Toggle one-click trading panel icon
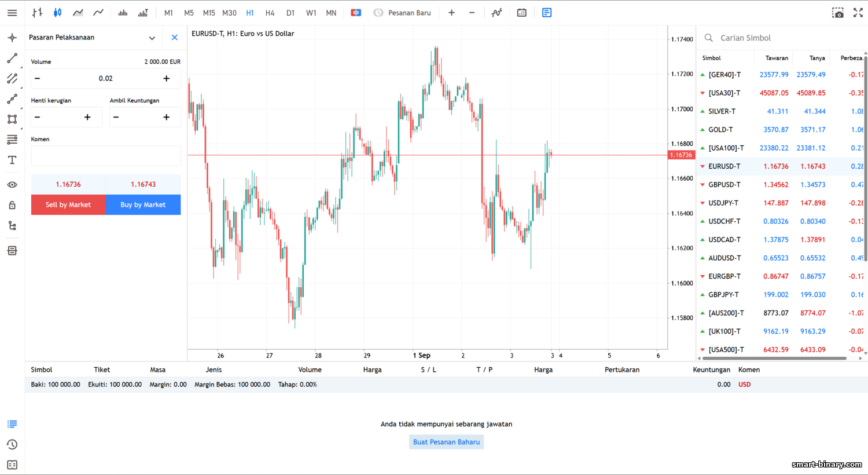The height and width of the screenshot is (475, 868). [356, 13]
